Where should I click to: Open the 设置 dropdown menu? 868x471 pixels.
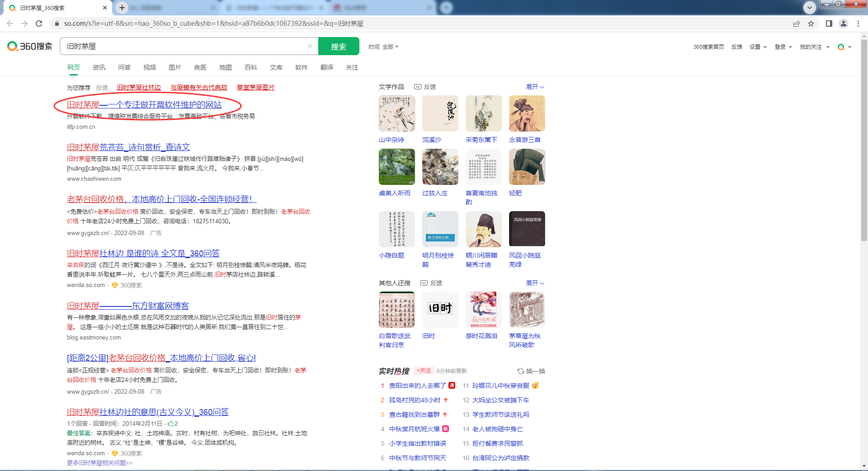click(758, 47)
